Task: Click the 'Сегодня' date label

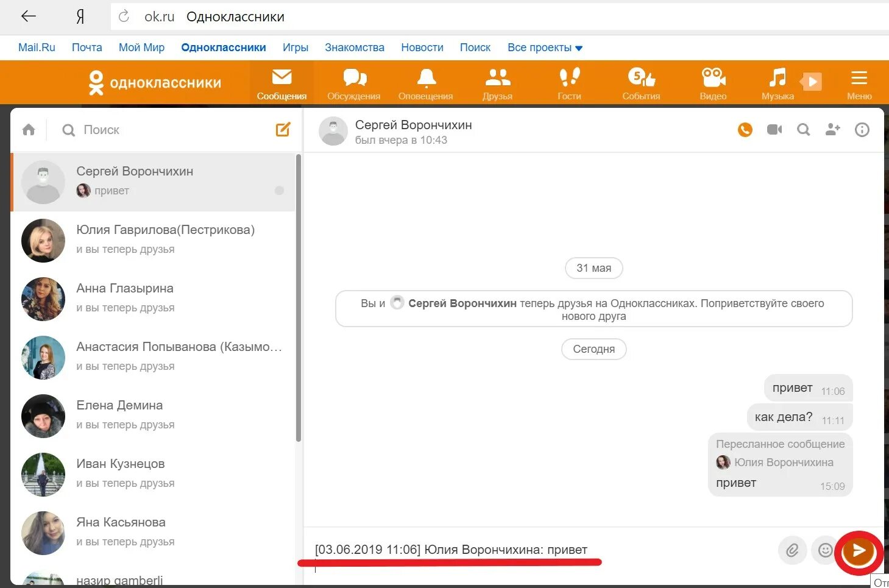Action: 593,349
